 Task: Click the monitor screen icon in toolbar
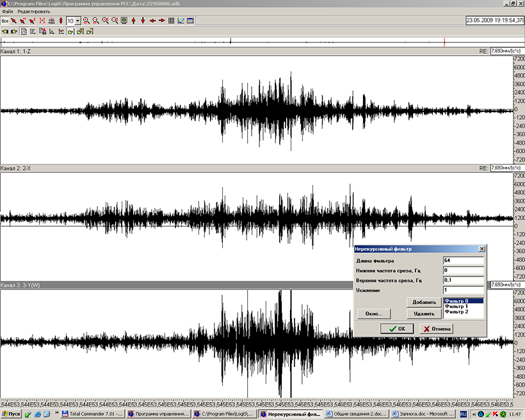124,21
